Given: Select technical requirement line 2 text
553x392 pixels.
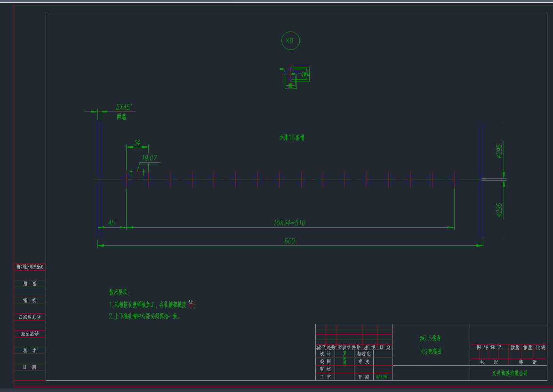Looking at the screenshot, I should pyautogui.click(x=145, y=316).
